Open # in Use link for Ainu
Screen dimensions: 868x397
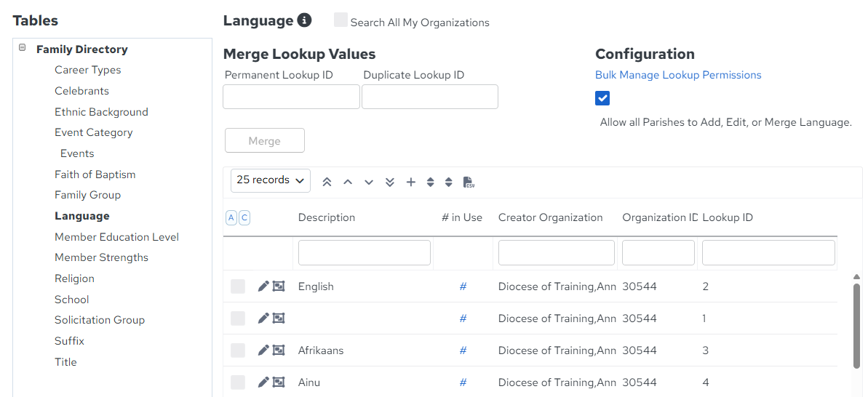point(463,382)
